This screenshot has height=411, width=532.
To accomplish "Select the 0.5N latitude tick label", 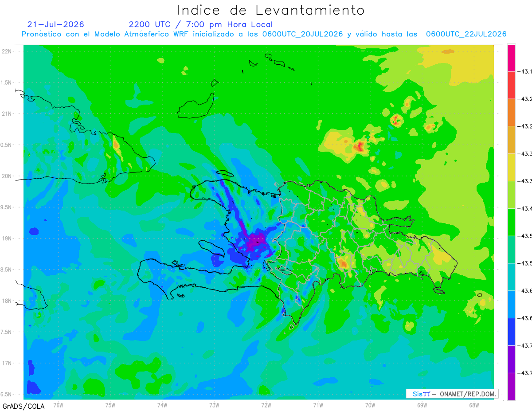I will point(7,145).
